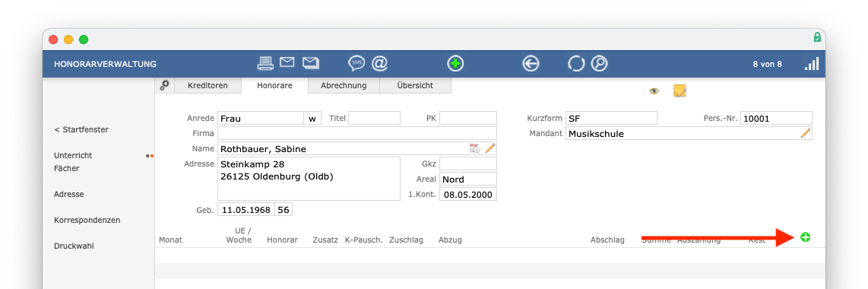868x289 pixels.
Task: Edit the name with its pencil icon
Action: pyautogui.click(x=490, y=148)
